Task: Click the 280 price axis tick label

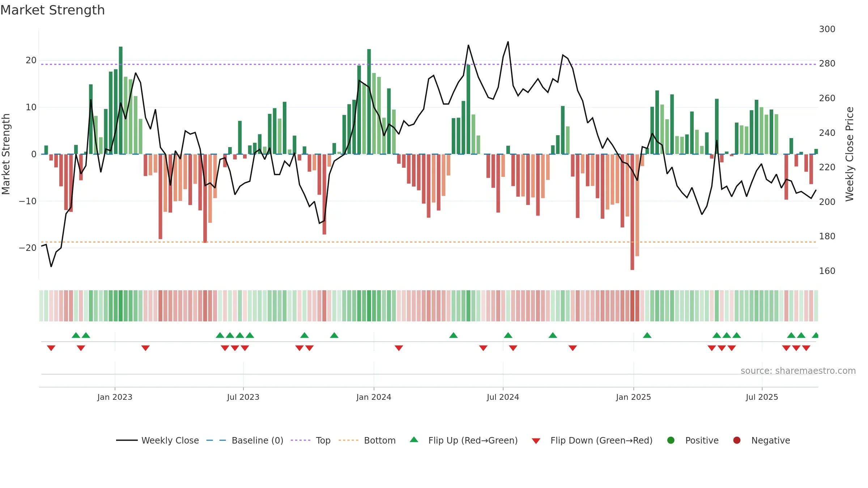Action: point(827,63)
